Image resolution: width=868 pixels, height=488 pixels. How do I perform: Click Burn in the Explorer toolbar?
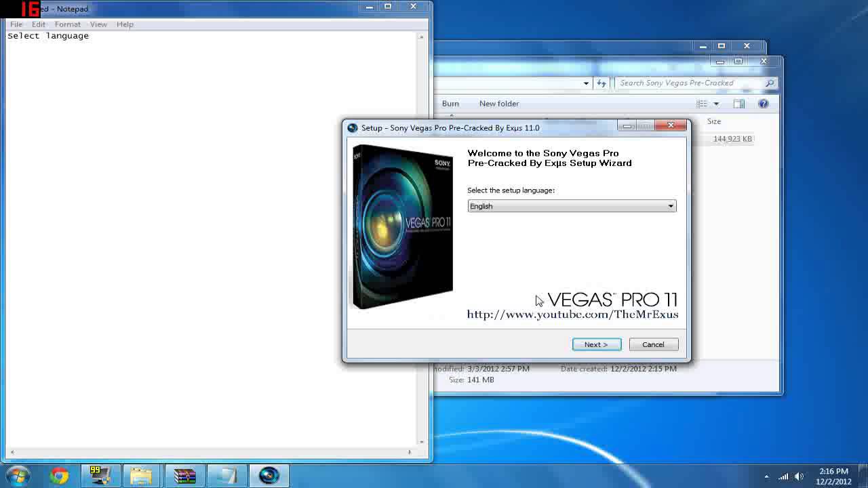pyautogui.click(x=450, y=104)
